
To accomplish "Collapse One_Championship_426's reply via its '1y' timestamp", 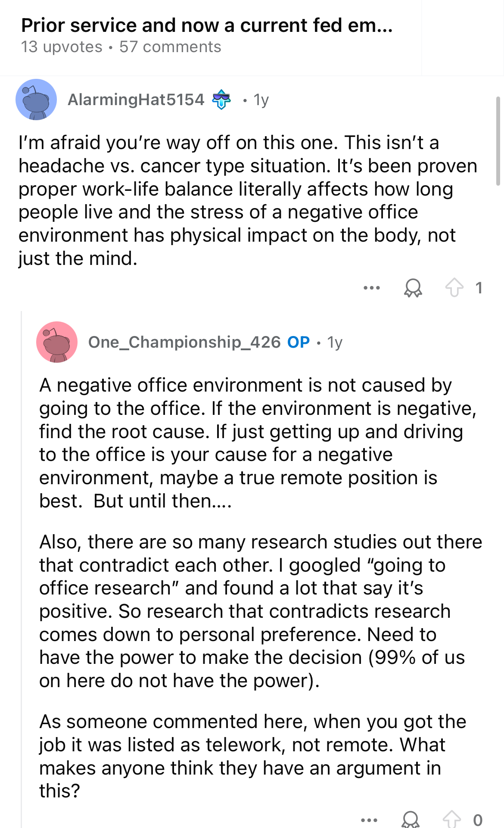I will pos(335,342).
